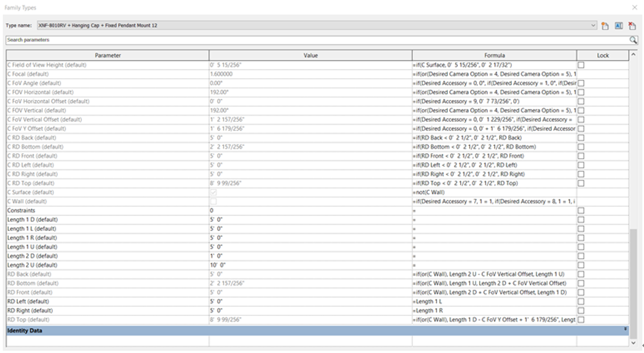Open the Type name dropdown
The image size is (644, 353).
(594, 26)
